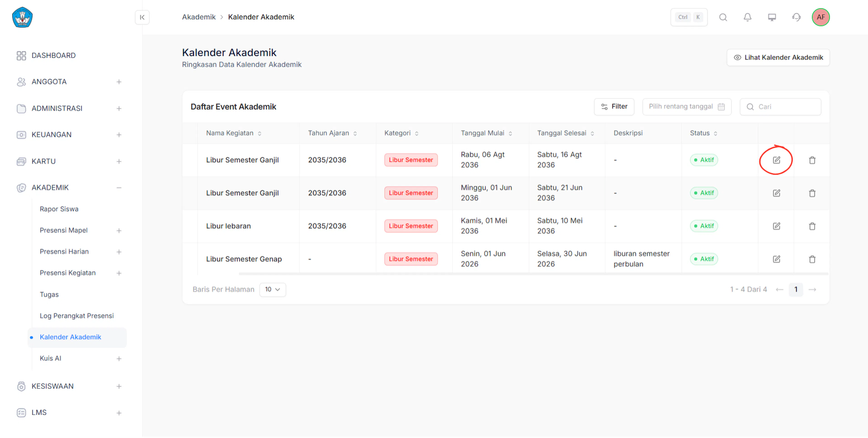868x438 pixels.
Task: Edit the Libur lebaran event
Action: point(776,226)
